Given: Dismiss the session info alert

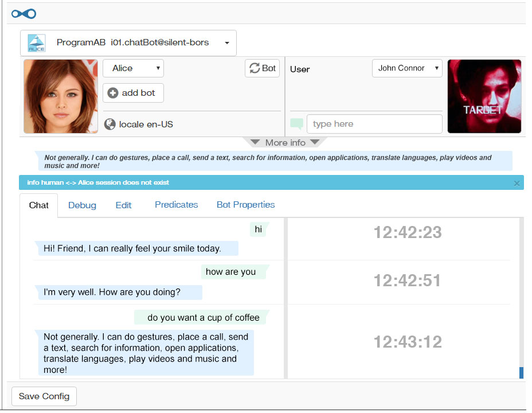Looking at the screenshot, I should point(517,183).
